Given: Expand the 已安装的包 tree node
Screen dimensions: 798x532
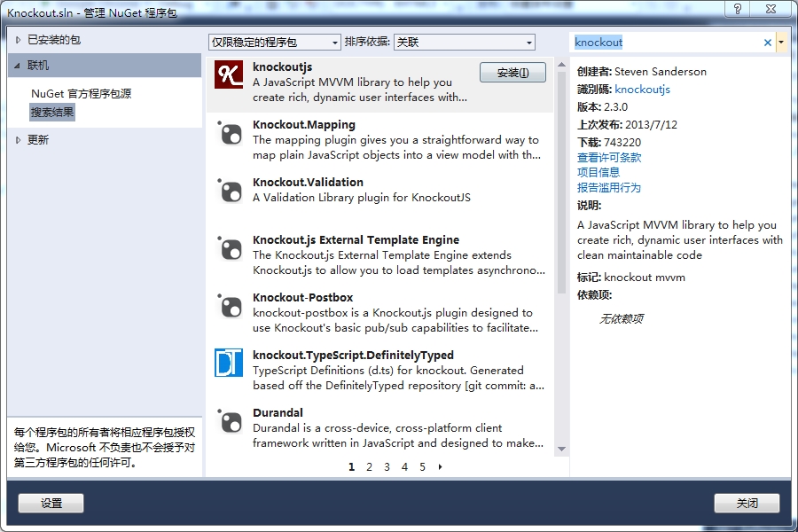Looking at the screenshot, I should [19, 40].
